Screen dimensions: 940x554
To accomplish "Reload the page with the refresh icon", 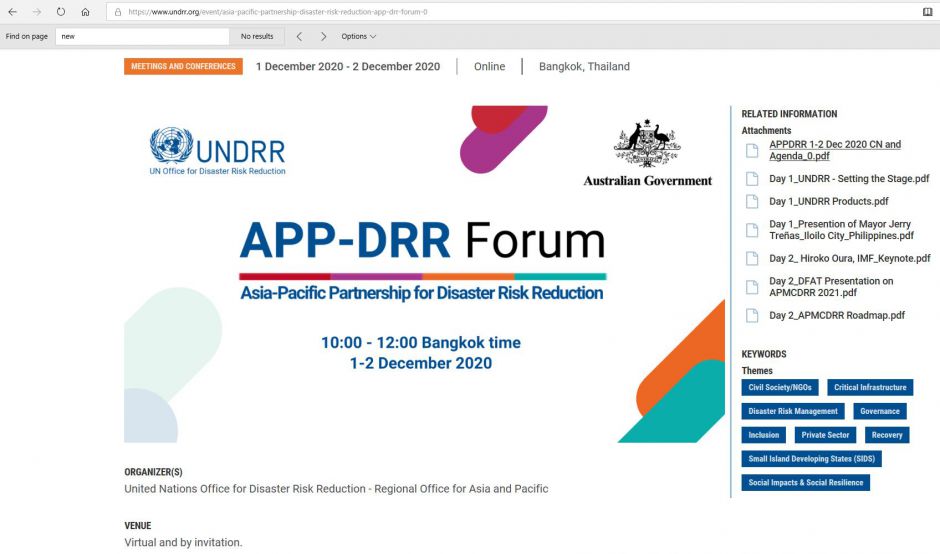I will tap(61, 12).
